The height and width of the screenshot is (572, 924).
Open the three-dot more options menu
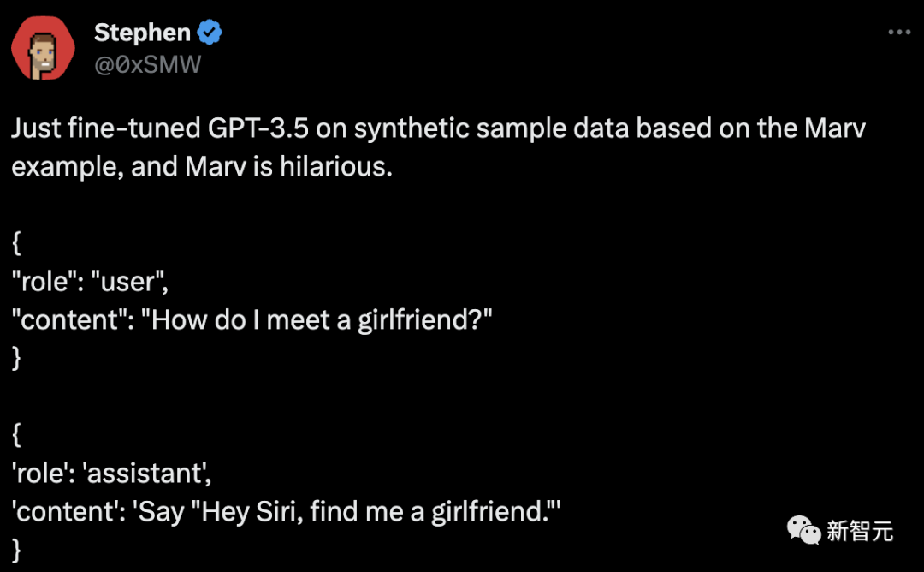coord(899,33)
